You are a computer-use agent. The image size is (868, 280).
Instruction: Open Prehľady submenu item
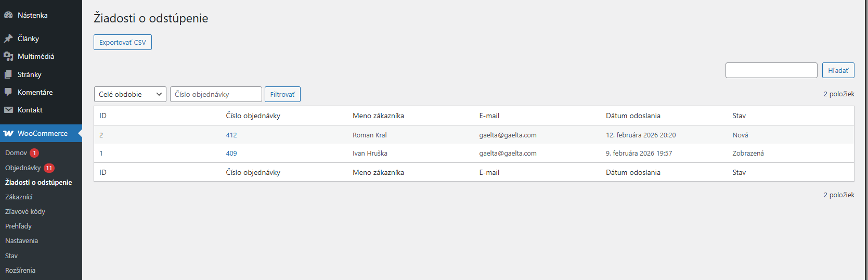[18, 226]
